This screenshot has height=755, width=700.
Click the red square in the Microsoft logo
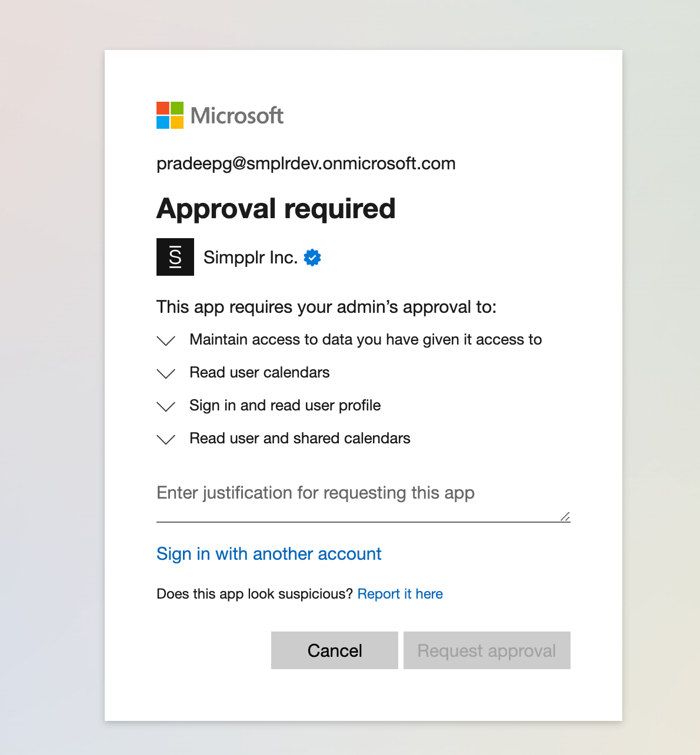pos(162,108)
